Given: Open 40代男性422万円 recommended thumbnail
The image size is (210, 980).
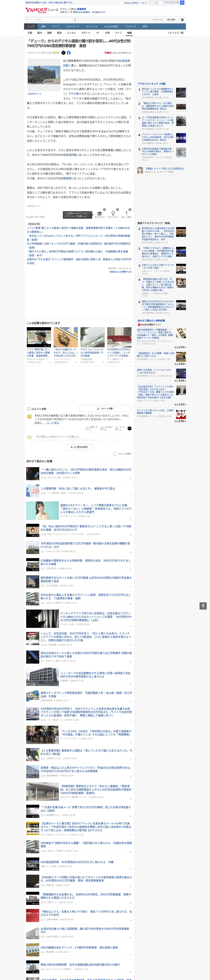Looking at the screenshot, I should click(119, 337).
